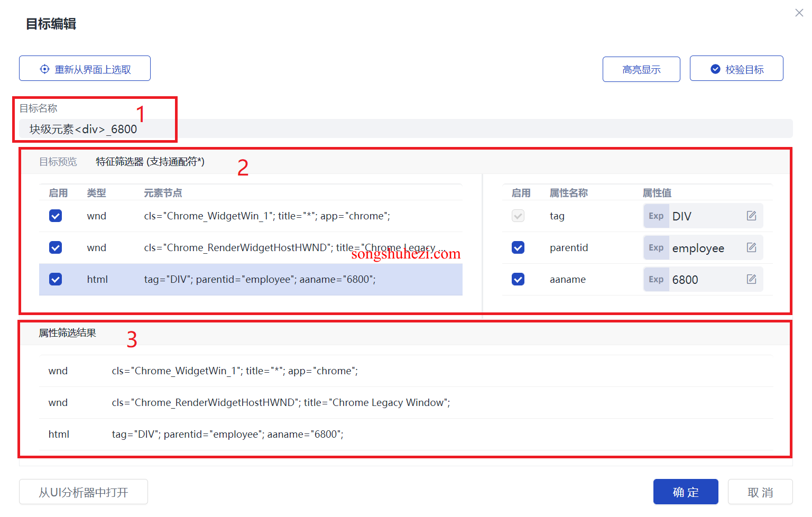Viewport: 812px width, 517px height.
Task: Close the 目标编辑 dialog with the X
Action: pyautogui.click(x=799, y=13)
